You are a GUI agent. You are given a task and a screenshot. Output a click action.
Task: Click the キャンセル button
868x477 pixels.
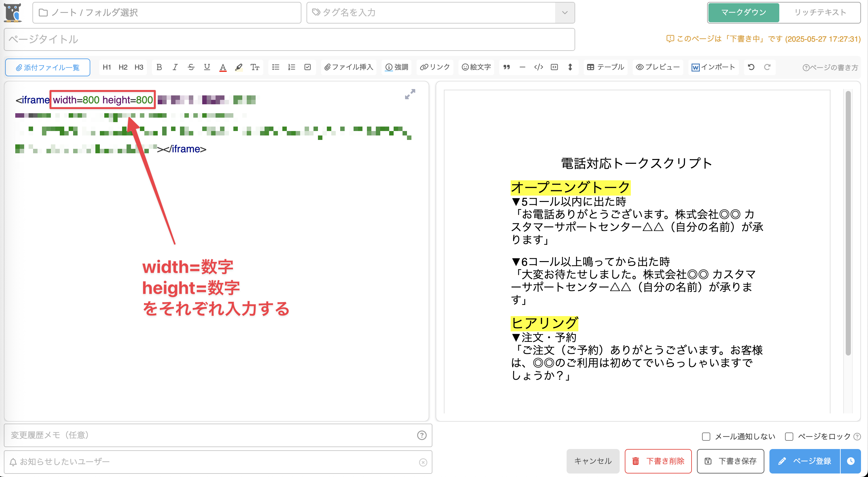[x=593, y=461]
